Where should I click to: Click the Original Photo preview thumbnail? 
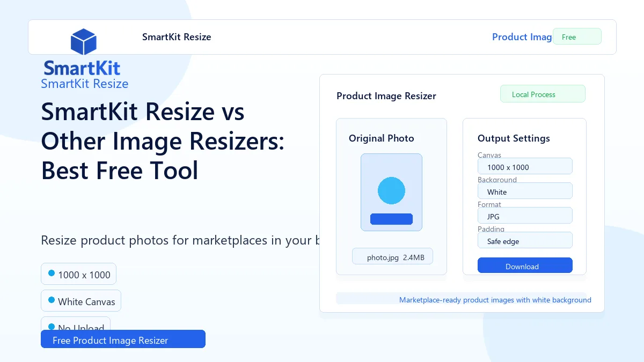(x=391, y=193)
